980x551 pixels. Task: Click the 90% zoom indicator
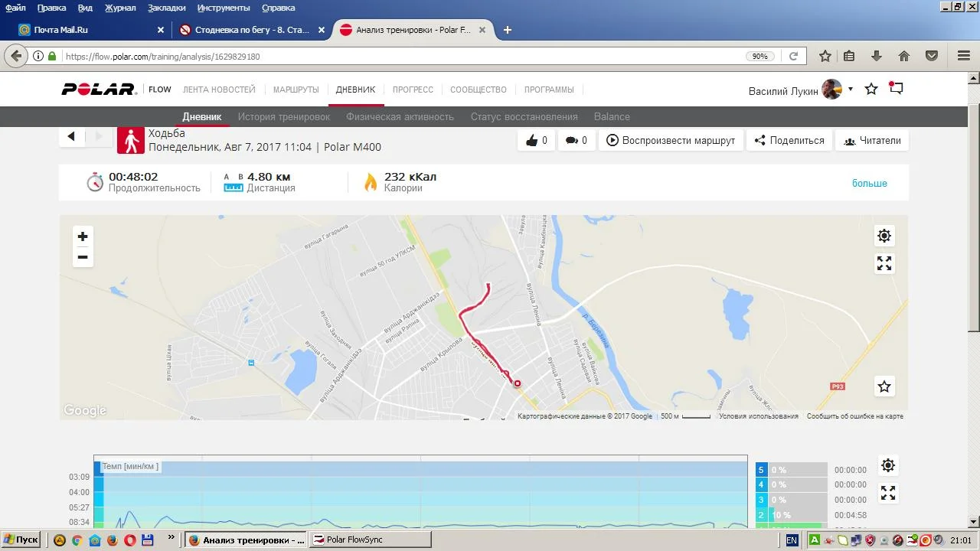(x=759, y=56)
